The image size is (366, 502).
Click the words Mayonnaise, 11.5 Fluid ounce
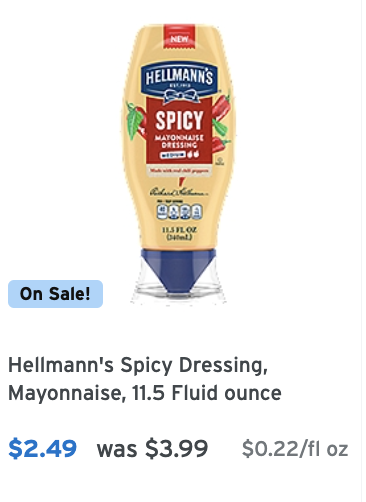click(145, 393)
